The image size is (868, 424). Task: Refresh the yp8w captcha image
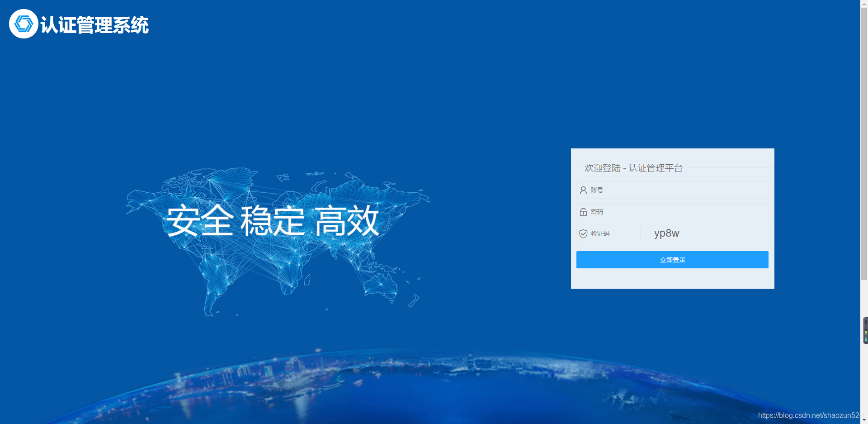(667, 233)
